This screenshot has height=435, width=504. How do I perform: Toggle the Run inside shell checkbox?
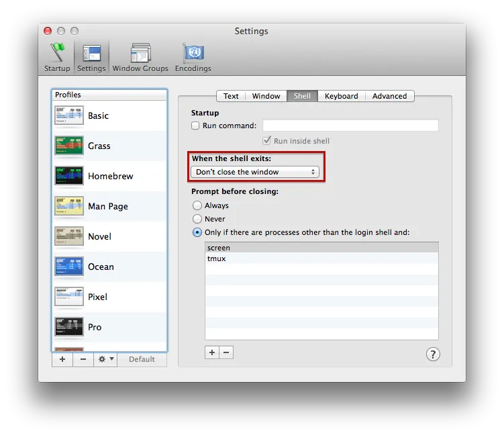(266, 140)
